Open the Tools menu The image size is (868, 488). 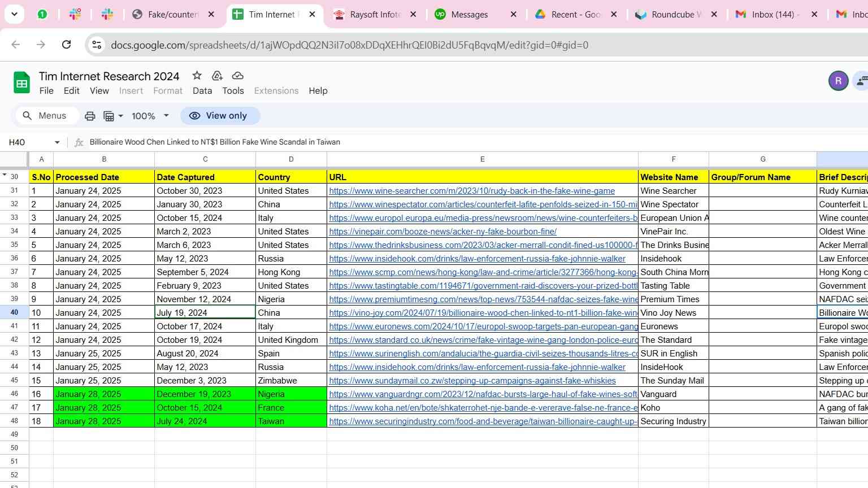233,91
